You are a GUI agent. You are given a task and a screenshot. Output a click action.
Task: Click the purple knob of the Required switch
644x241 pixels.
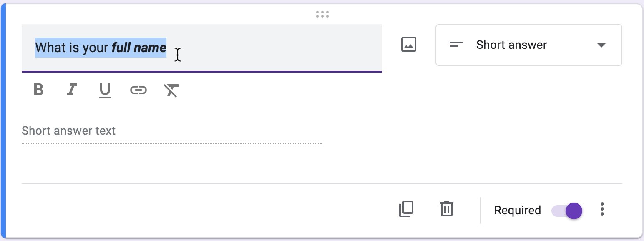tap(574, 211)
